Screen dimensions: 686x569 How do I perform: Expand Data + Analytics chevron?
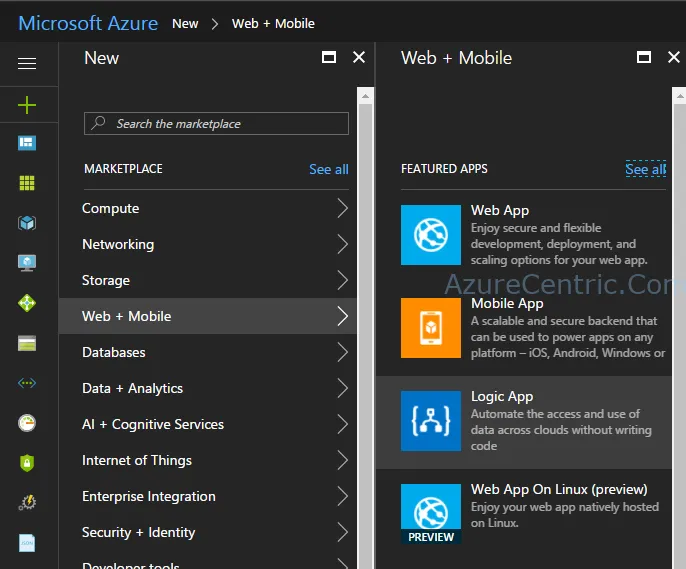coord(343,388)
